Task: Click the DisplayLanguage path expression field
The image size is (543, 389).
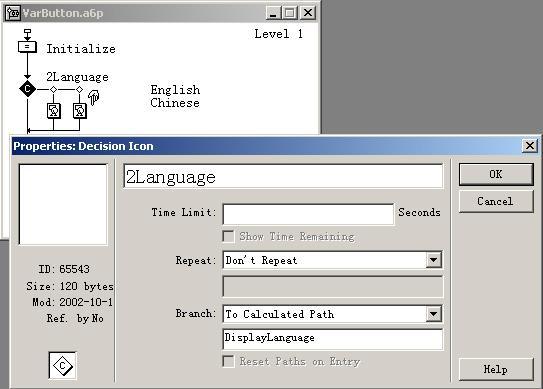Action: point(333,339)
